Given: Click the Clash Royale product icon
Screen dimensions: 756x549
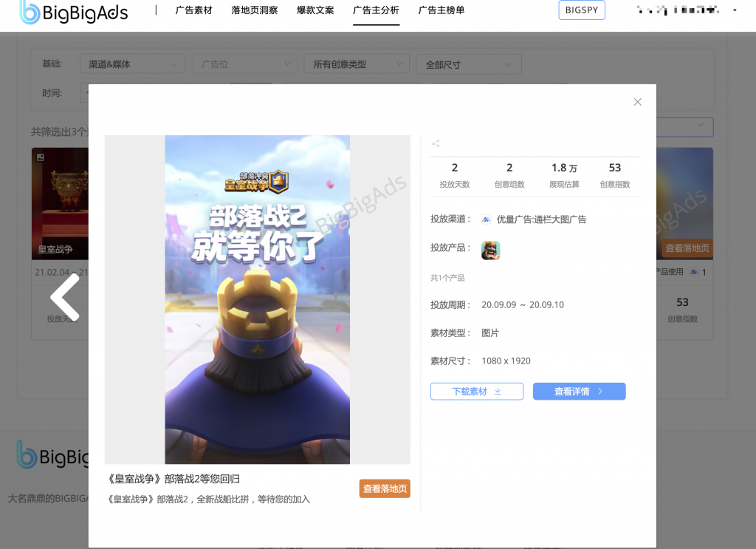Looking at the screenshot, I should pyautogui.click(x=490, y=250).
